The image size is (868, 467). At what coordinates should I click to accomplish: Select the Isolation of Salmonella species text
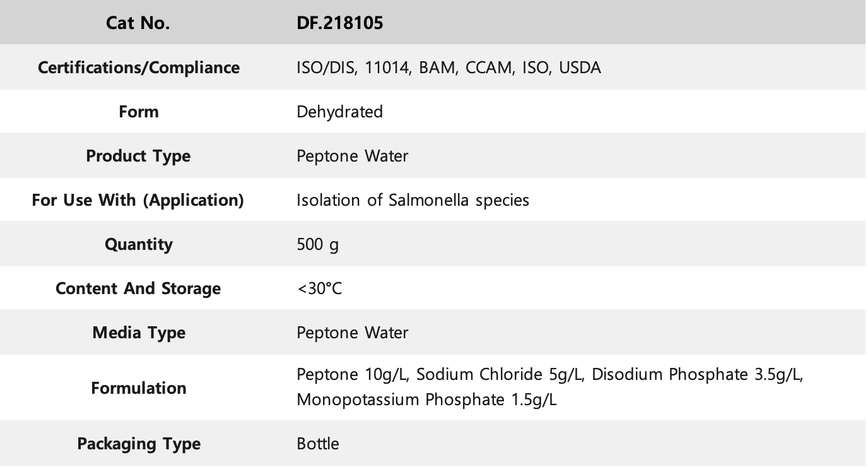pyautogui.click(x=413, y=200)
